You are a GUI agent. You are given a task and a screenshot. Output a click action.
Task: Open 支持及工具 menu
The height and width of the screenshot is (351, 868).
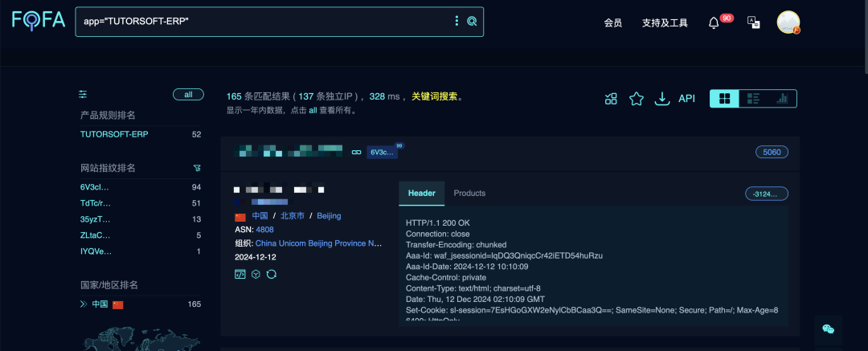pyautogui.click(x=665, y=22)
